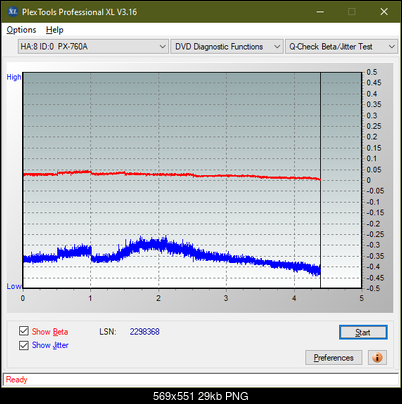Screen dimensions: 402x404
Task: Toggle the Show Jitter checkbox
Action: click(24, 345)
